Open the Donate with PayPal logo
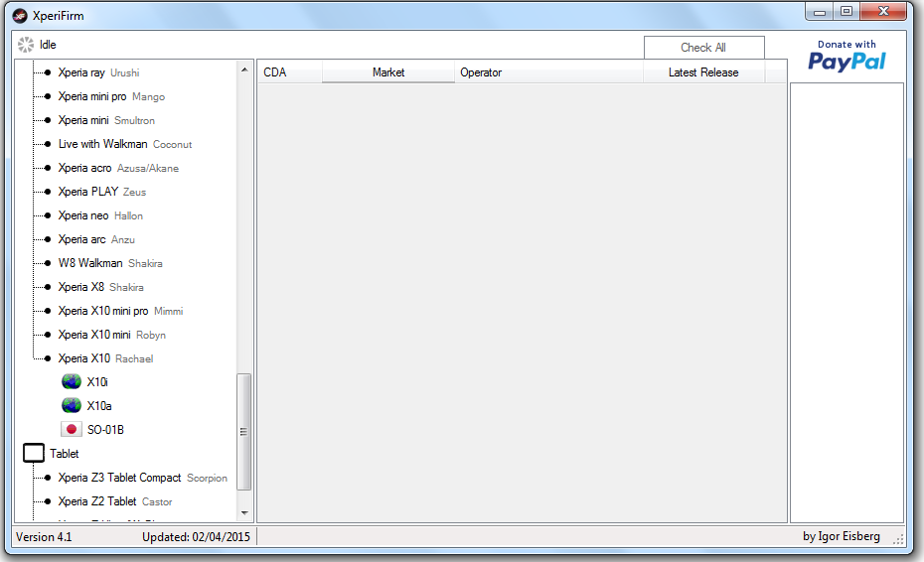 pyautogui.click(x=847, y=56)
